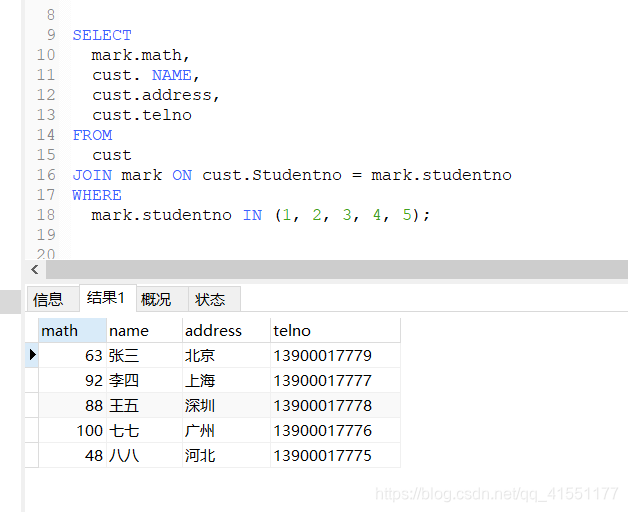Click the WHERE keyword on line 17
This screenshot has height=512, width=628.
click(x=97, y=195)
